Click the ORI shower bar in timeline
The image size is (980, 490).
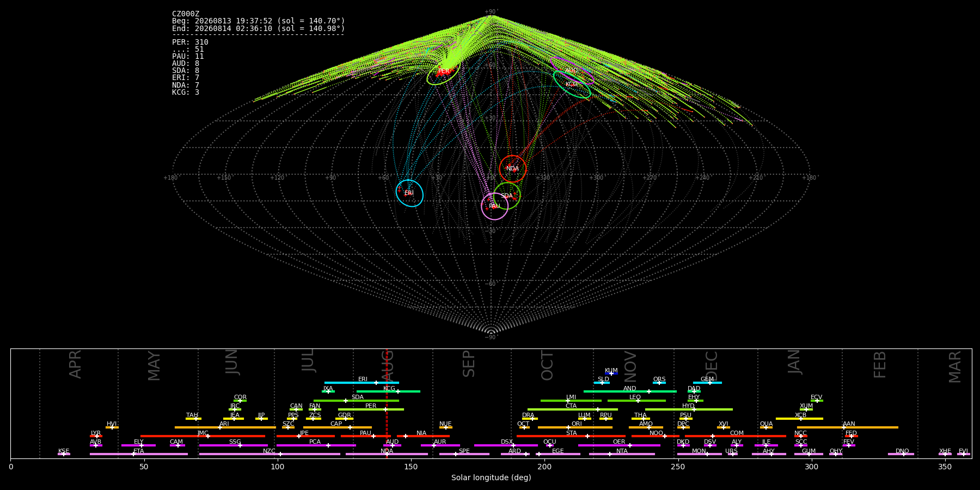click(575, 427)
